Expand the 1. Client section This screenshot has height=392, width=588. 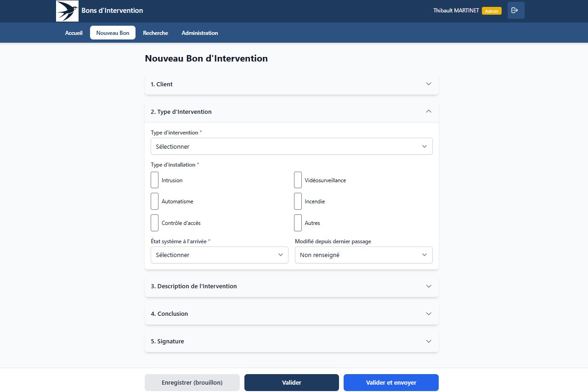[291, 84]
